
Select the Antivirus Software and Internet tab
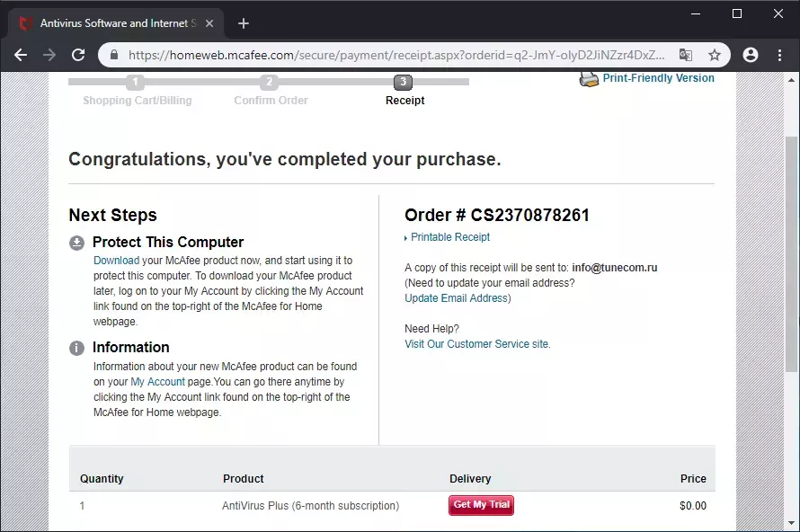[116, 23]
